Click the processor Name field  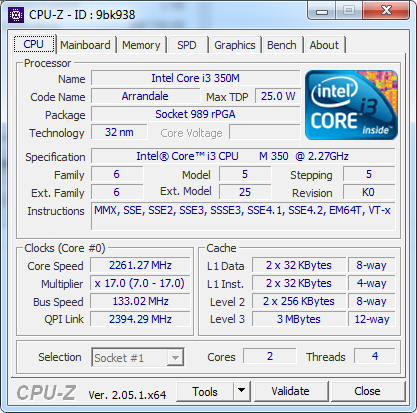196,78
